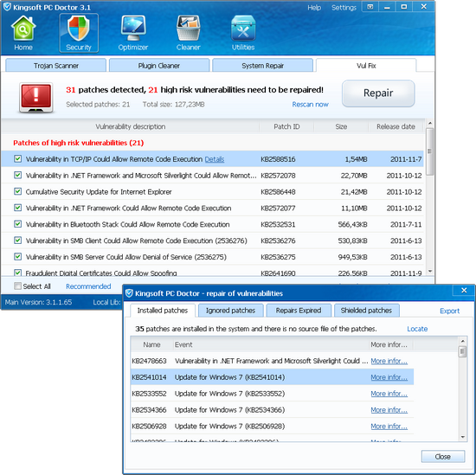Tick the Select All checkbox

17,286
